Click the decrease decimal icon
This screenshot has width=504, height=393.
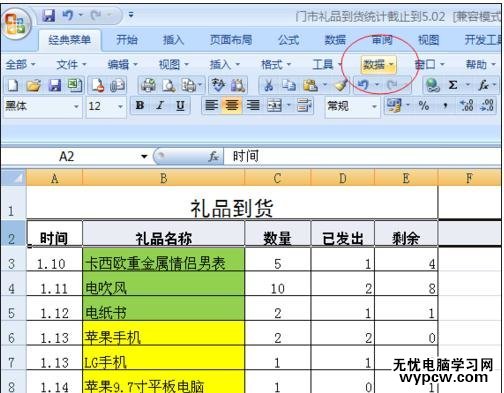click(x=487, y=106)
